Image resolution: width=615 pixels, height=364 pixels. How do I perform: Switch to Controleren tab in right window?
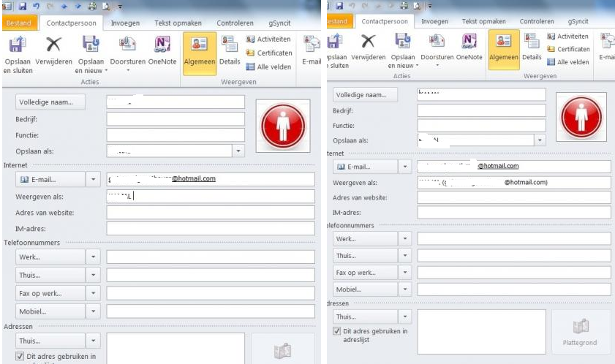(x=537, y=22)
